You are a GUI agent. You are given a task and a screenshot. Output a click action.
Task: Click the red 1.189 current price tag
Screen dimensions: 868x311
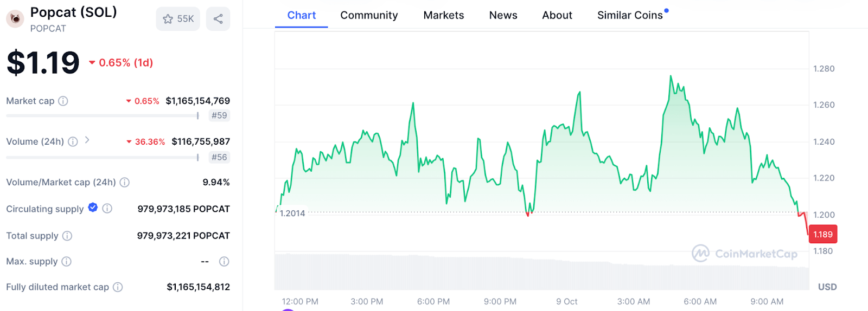click(823, 235)
